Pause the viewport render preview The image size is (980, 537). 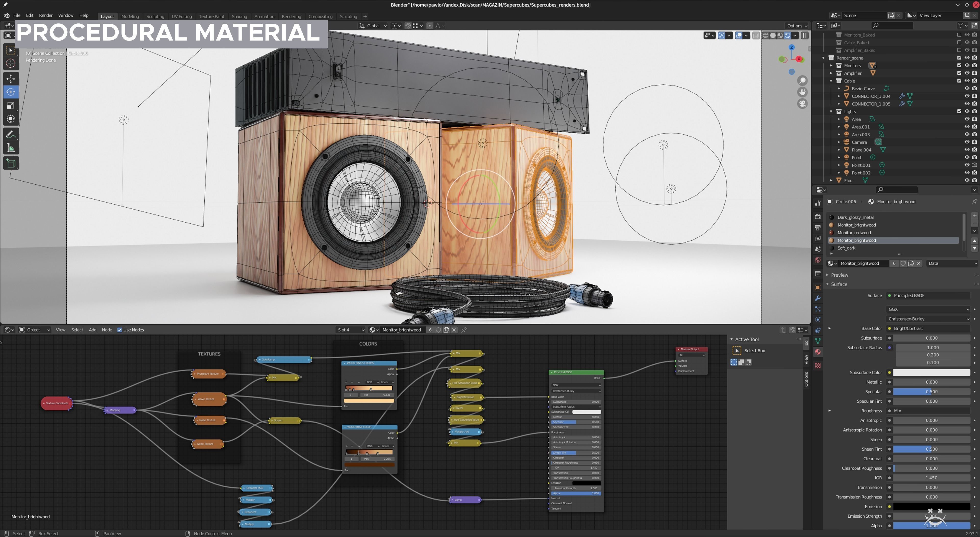805,35
